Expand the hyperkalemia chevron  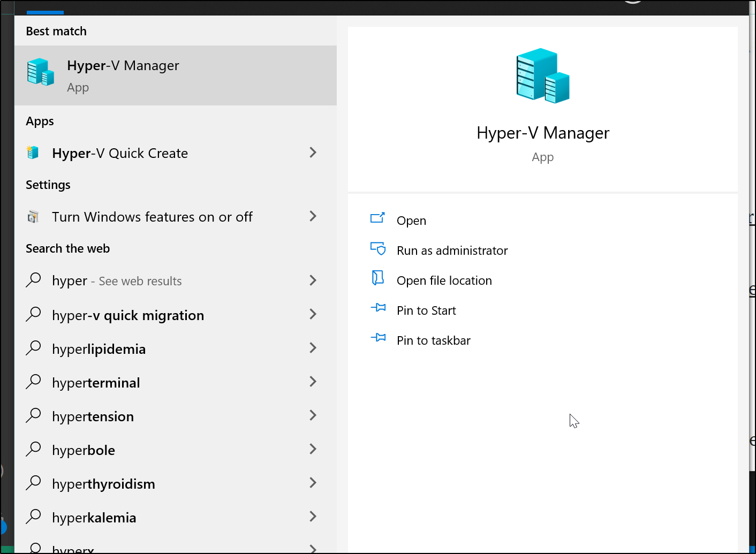[x=313, y=517]
